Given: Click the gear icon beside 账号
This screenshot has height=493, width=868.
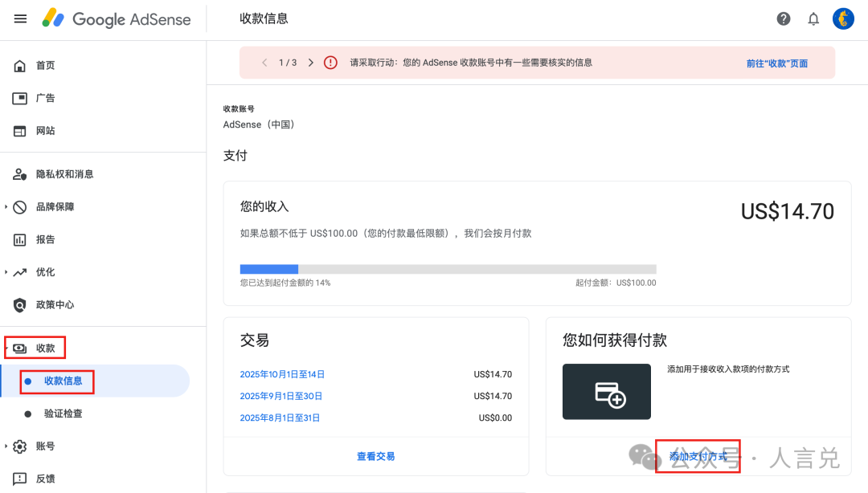Looking at the screenshot, I should tap(20, 446).
